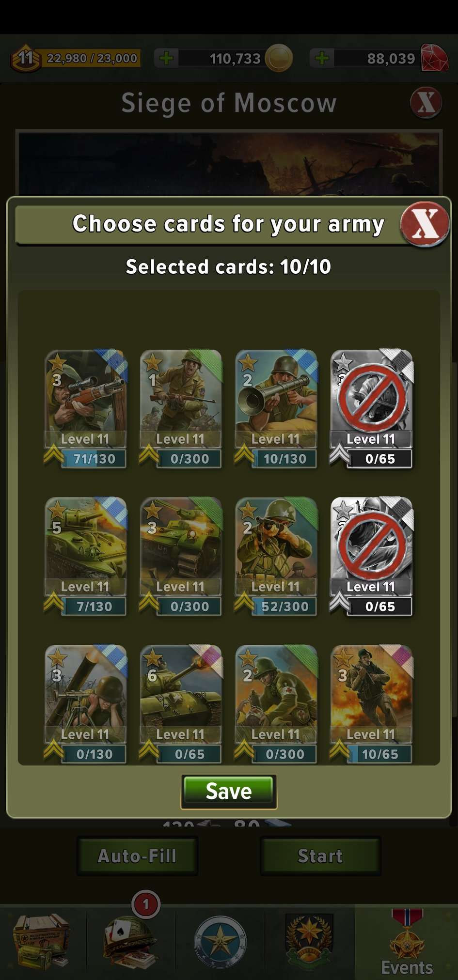Toggle the first blocked grayscale card
458x980 pixels.
(x=372, y=408)
